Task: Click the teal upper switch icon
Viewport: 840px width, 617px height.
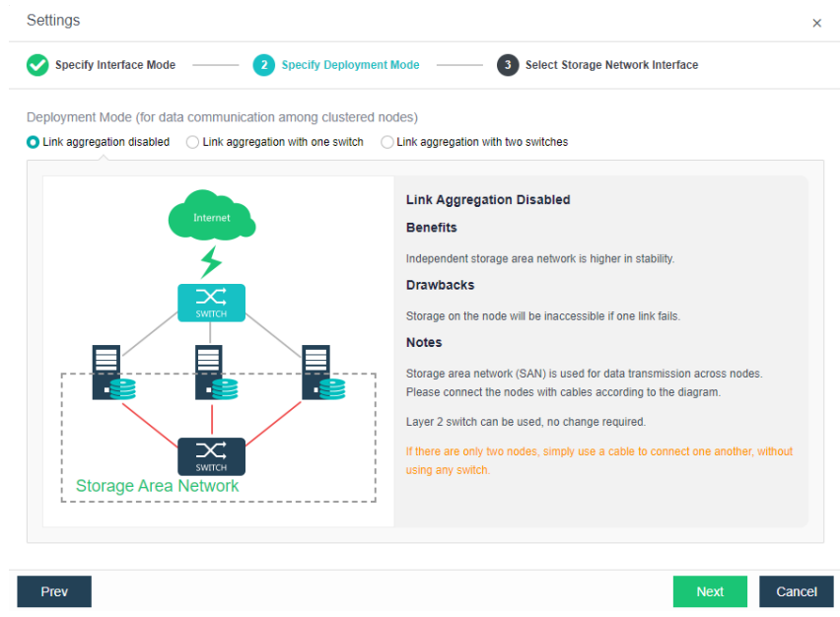Action: [211, 302]
